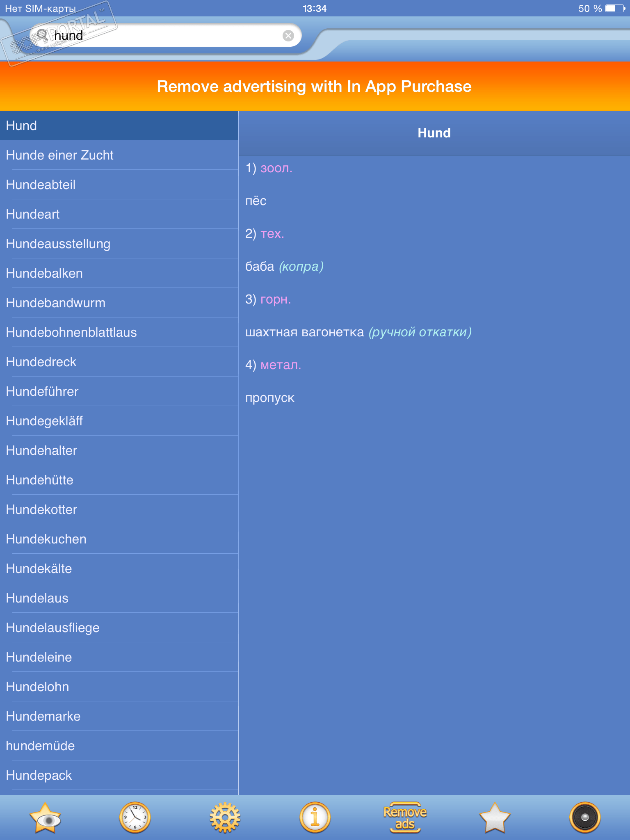The width and height of the screenshot is (630, 840).
Task: Select Hundemarke in the list
Action: [x=119, y=716]
